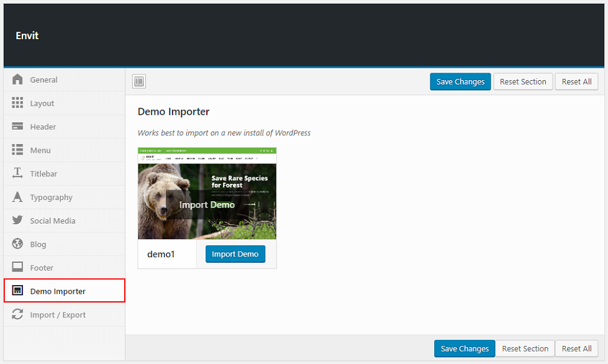Click the Import / Export refresh arrows icon
The image size is (608, 364).
(17, 315)
